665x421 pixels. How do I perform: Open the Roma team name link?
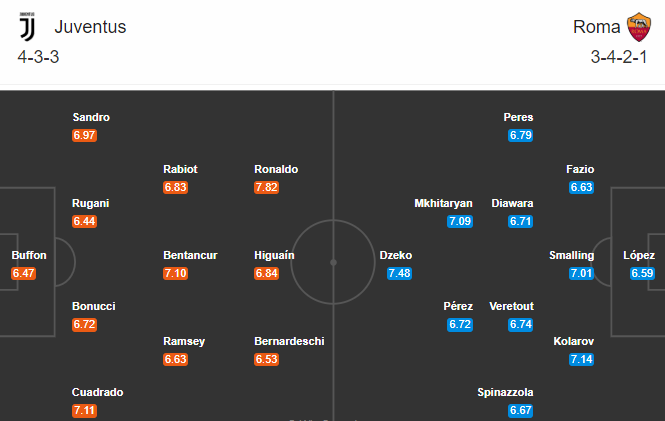pos(596,27)
